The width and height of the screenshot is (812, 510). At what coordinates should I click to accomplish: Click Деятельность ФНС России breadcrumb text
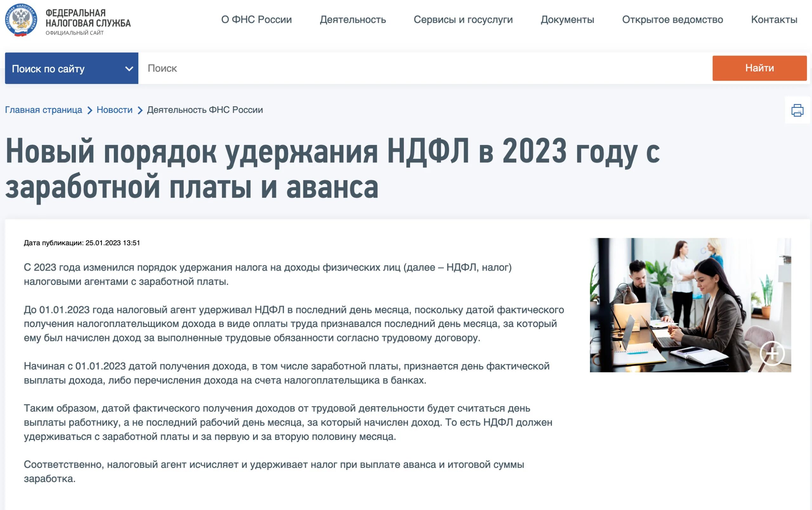(x=205, y=110)
